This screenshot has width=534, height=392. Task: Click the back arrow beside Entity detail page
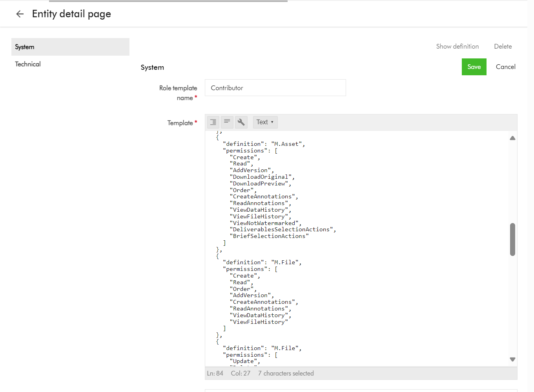coord(20,14)
